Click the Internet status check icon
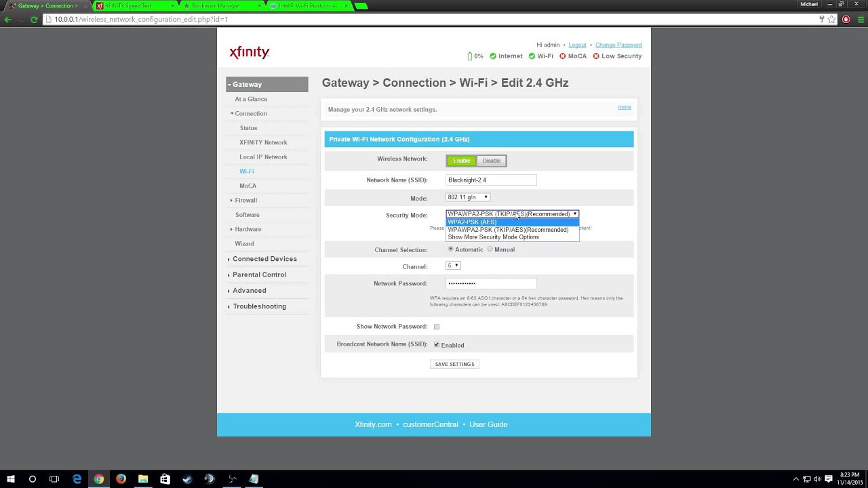The width and height of the screenshot is (868, 488). click(493, 56)
